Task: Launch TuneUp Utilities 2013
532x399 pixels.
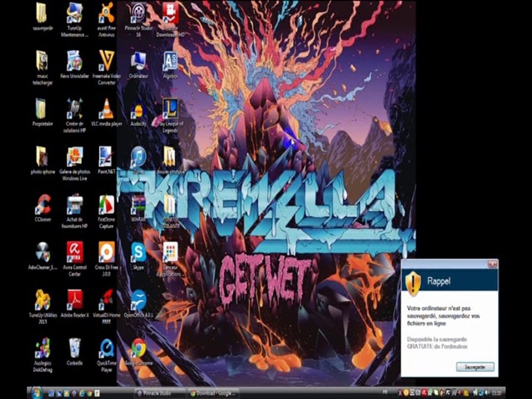Action: [x=43, y=306]
